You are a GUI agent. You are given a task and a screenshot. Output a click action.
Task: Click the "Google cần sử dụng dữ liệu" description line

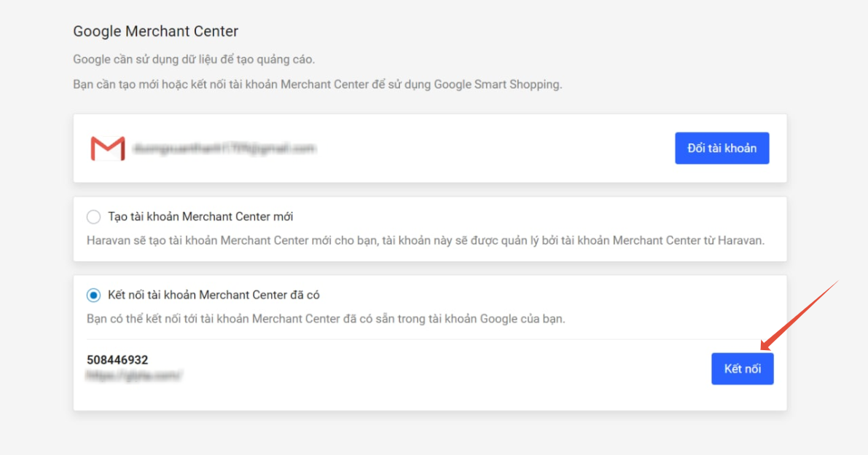tap(194, 60)
